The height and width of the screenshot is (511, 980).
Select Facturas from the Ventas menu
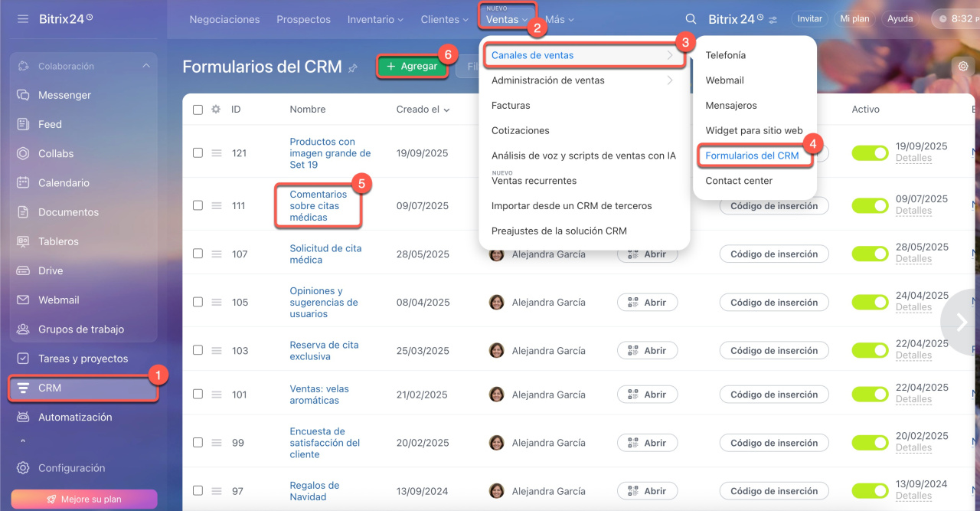click(x=511, y=106)
